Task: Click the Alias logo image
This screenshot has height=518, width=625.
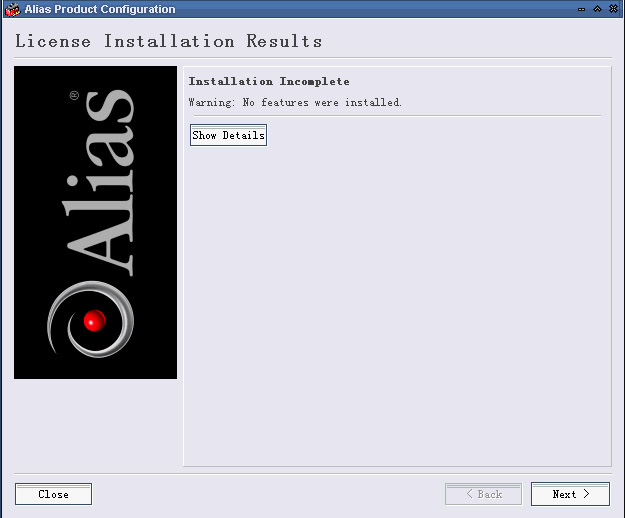Action: pyautogui.click(x=95, y=222)
